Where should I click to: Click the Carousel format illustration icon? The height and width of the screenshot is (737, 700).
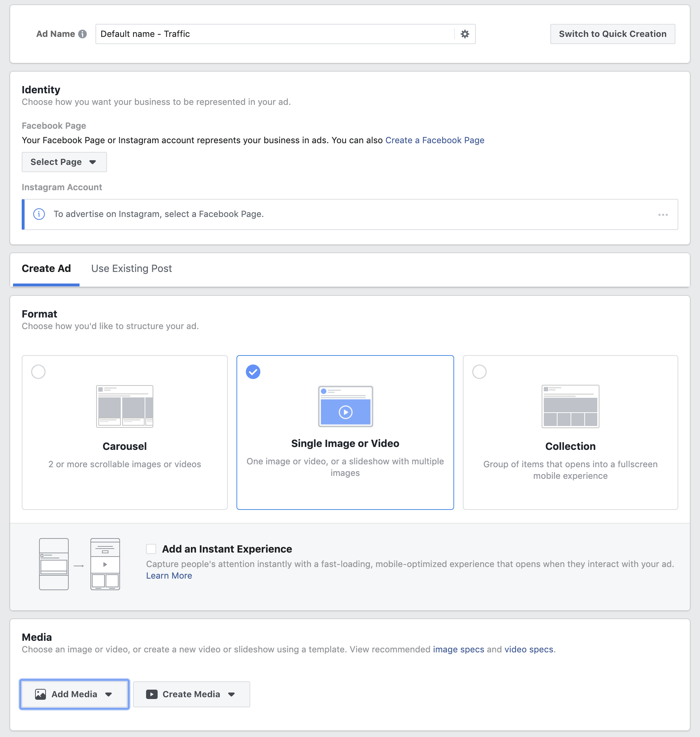pyautogui.click(x=125, y=406)
